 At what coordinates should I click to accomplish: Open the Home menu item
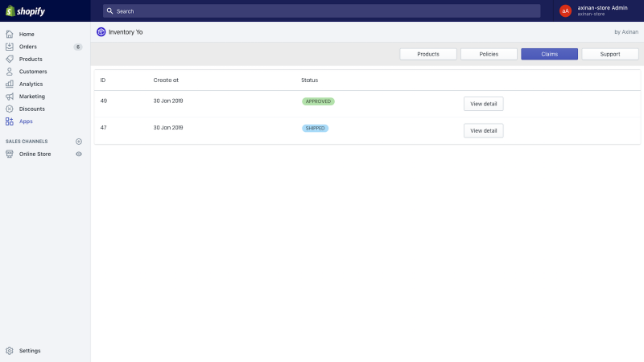pos(27,34)
